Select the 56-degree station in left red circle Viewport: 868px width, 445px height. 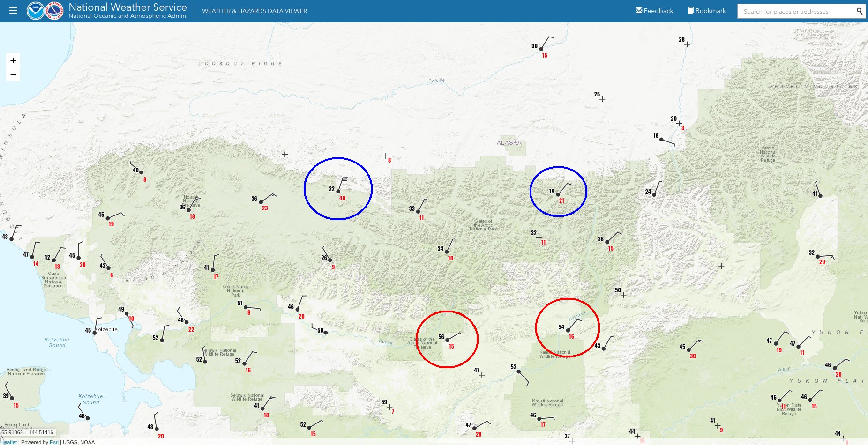click(447, 339)
